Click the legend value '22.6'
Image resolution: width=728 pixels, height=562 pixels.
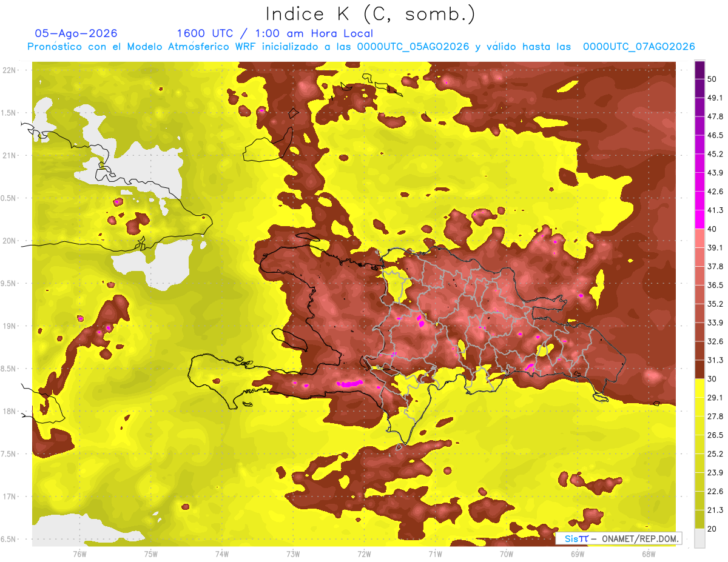pos(715,491)
